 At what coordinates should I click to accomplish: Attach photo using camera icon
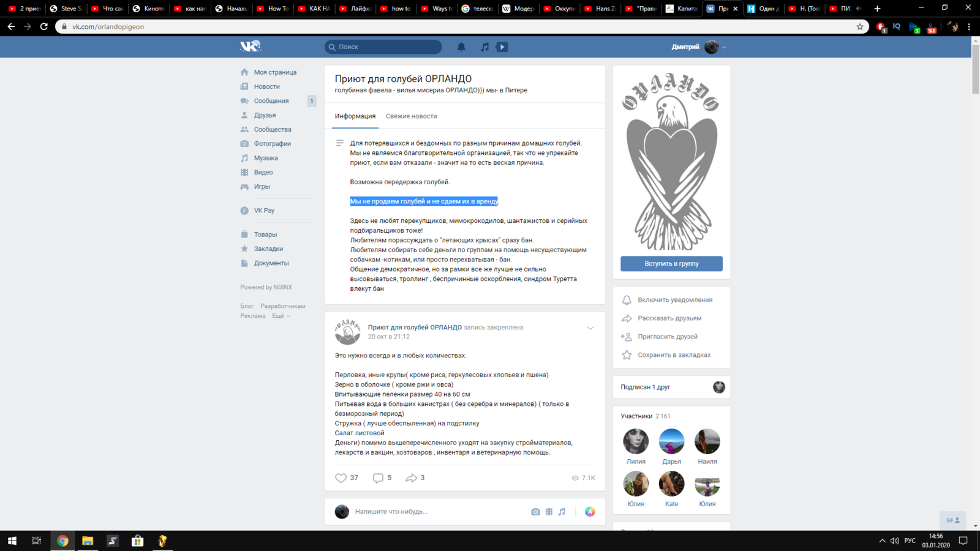pyautogui.click(x=535, y=512)
